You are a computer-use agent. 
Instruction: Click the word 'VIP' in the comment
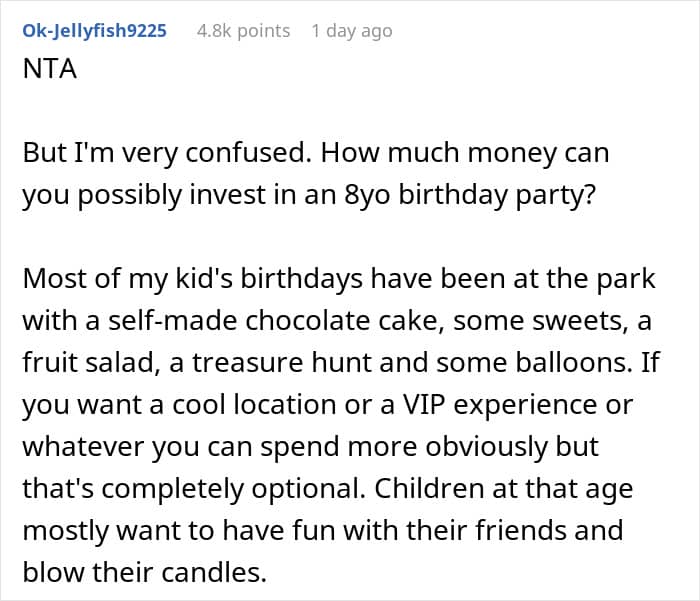424,405
